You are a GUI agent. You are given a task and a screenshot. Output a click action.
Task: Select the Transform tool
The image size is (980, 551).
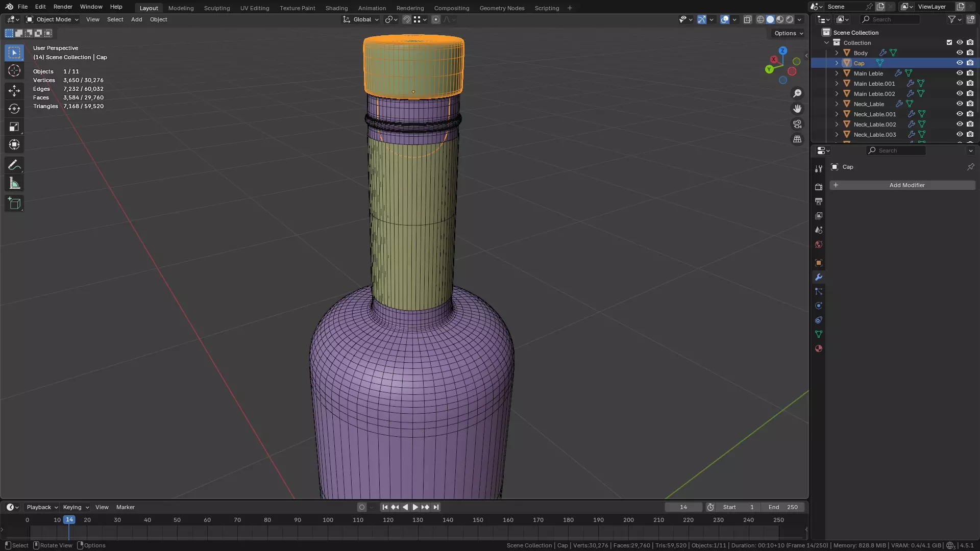point(14,144)
